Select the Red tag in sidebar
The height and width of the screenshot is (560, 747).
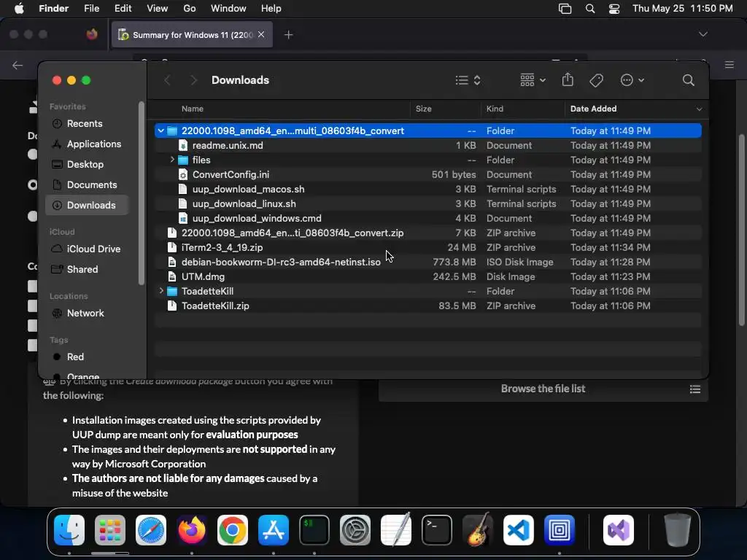(x=87, y=357)
